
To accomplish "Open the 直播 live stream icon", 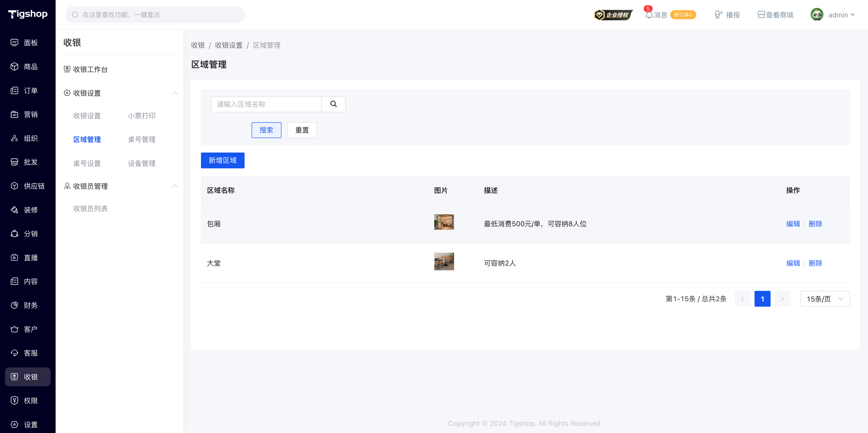I will pos(14,257).
